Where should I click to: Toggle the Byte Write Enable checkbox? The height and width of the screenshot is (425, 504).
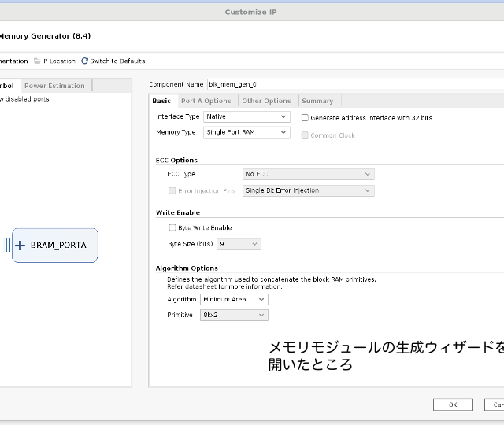tap(172, 228)
